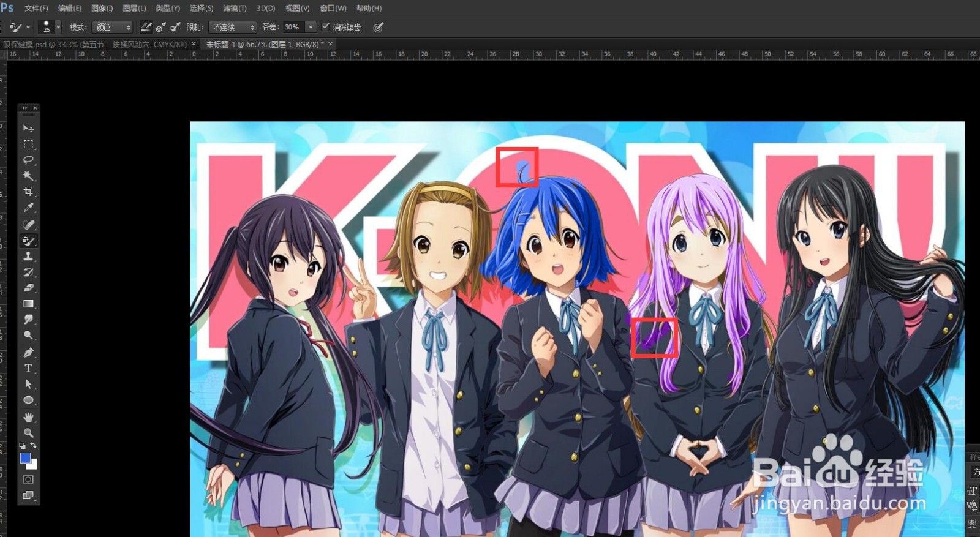Screen dimensions: 980x537
Task: Select the Lasso tool
Action: pyautogui.click(x=28, y=160)
